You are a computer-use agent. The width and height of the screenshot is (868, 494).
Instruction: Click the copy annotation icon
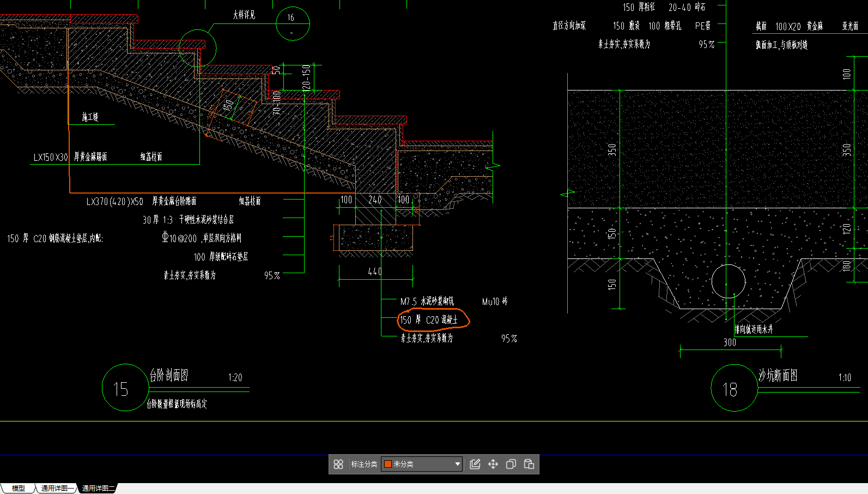pyautogui.click(x=511, y=464)
